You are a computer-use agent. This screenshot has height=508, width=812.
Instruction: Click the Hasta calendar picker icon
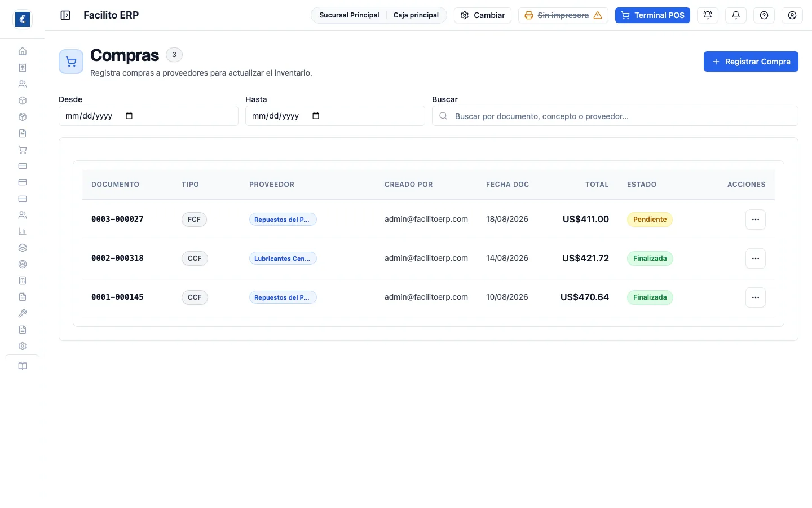(x=316, y=116)
